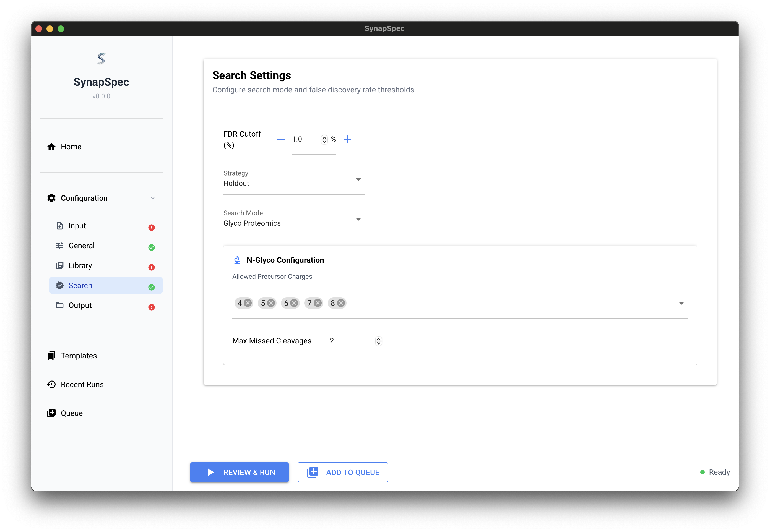Open the General configuration page
Image resolution: width=770 pixels, height=532 pixels.
point(106,246)
